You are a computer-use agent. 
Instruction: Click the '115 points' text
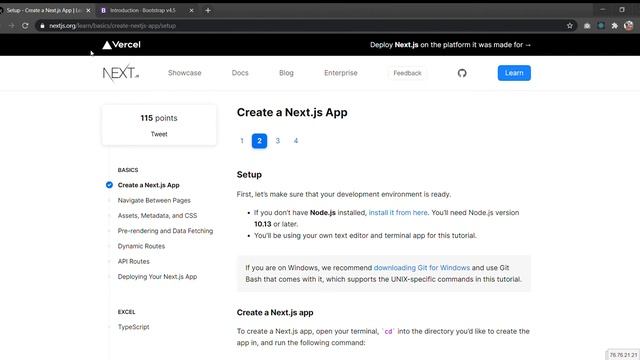point(159,118)
